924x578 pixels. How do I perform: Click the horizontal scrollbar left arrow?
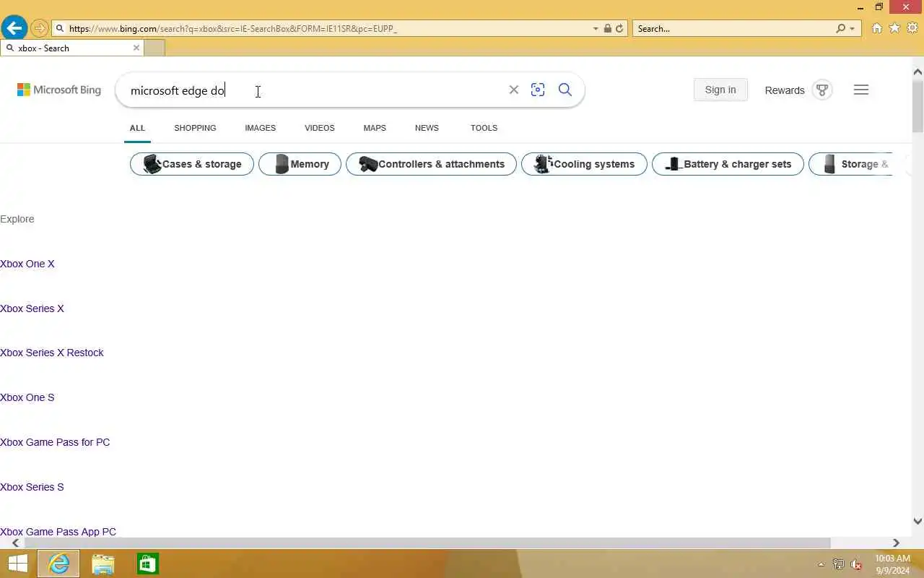[x=15, y=543]
